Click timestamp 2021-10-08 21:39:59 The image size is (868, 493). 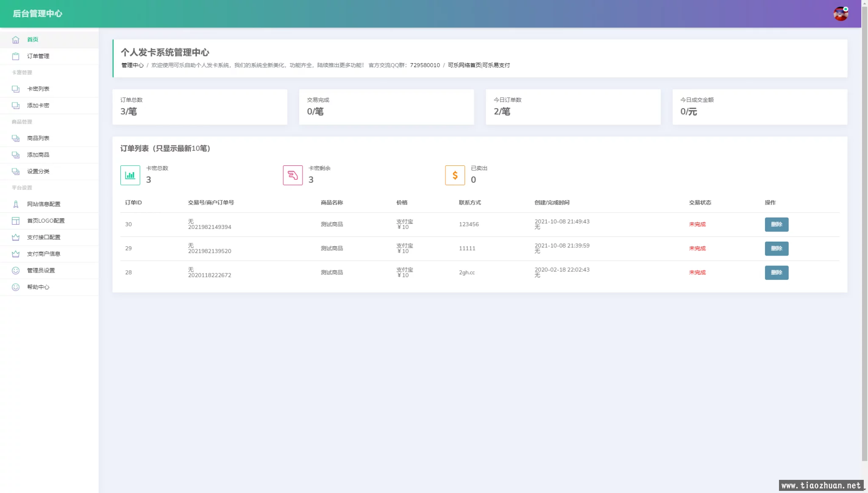coord(562,246)
